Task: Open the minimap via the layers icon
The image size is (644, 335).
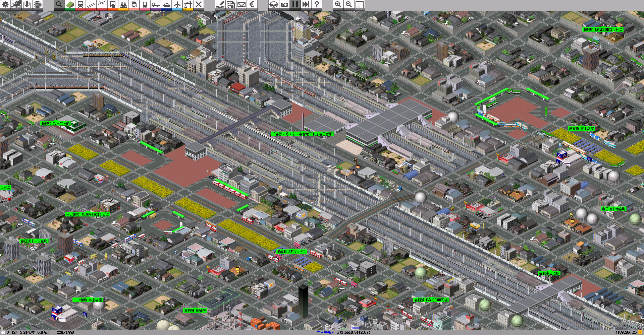Action: coord(274,4)
